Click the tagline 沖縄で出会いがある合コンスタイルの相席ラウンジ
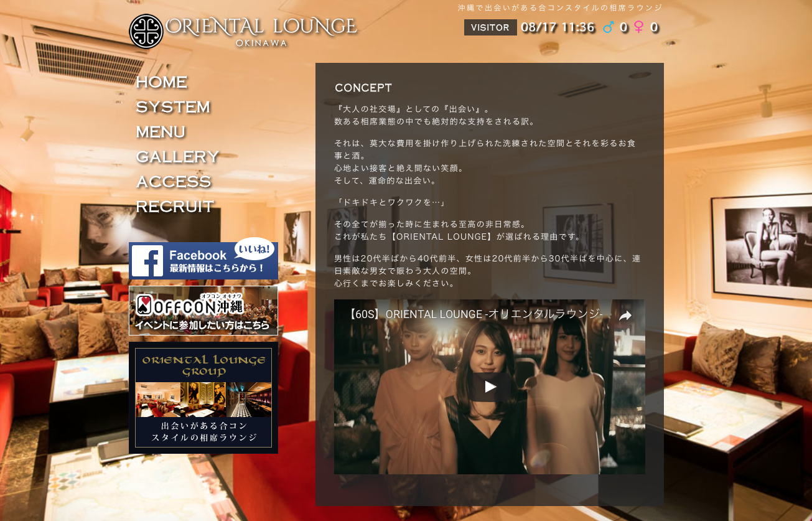The height and width of the screenshot is (521, 812). [560, 8]
